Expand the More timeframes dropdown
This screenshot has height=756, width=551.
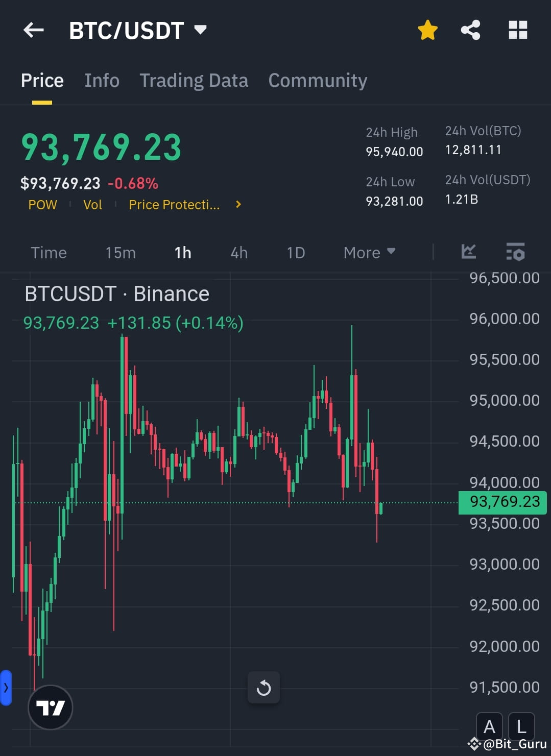click(x=369, y=252)
